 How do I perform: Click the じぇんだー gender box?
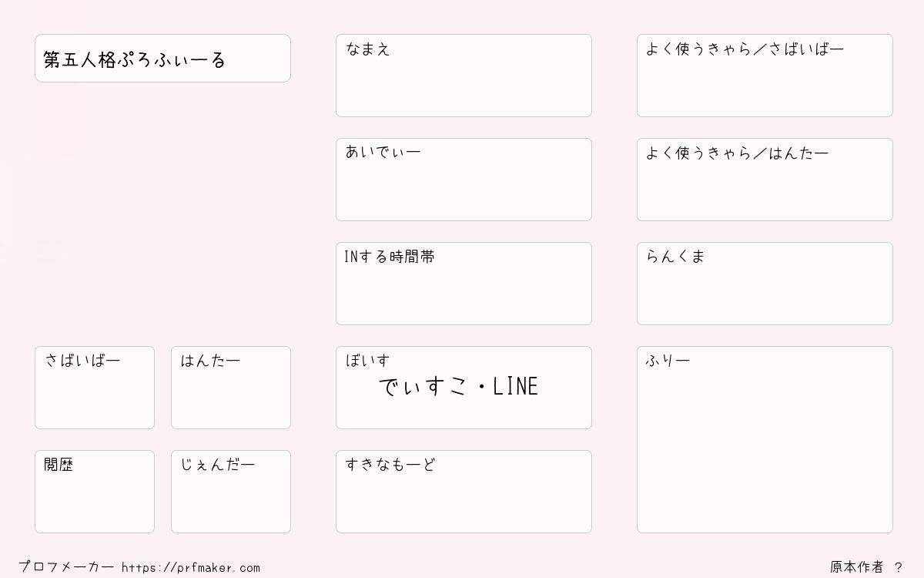pos(231,492)
